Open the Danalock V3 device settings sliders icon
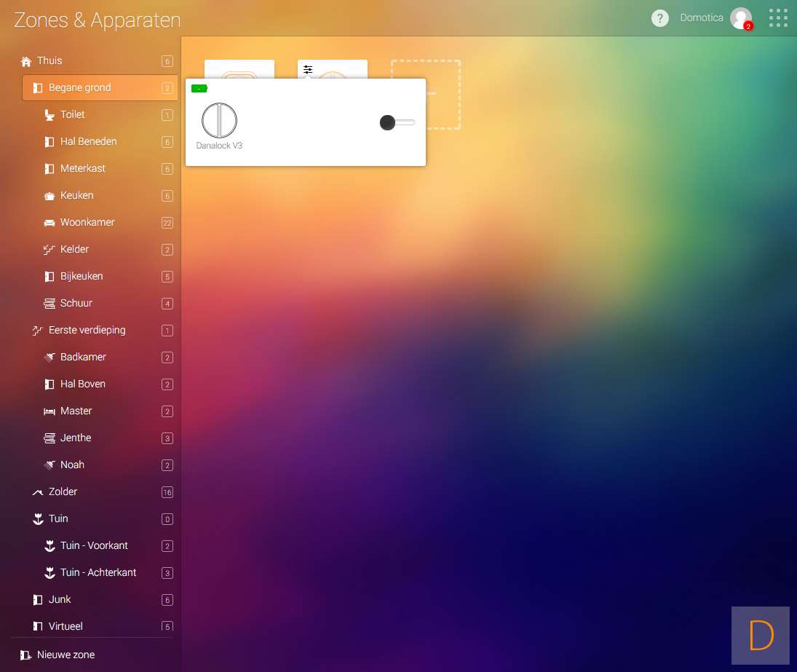 [x=308, y=70]
